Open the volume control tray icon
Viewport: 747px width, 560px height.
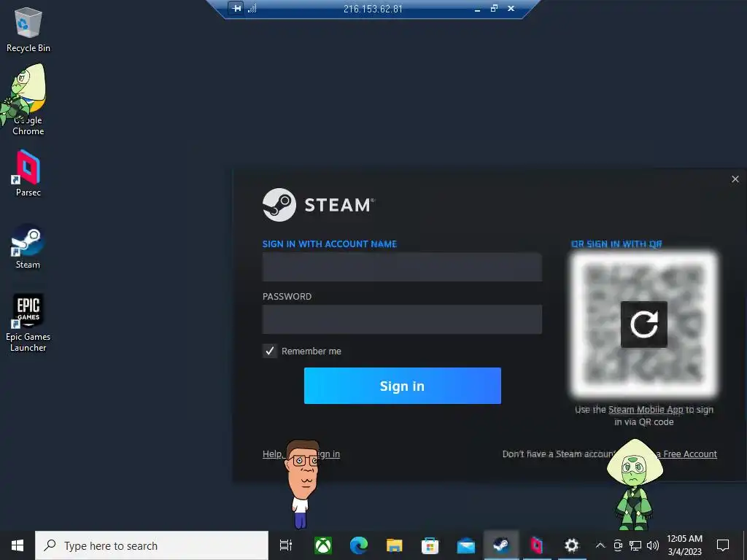[x=653, y=545]
